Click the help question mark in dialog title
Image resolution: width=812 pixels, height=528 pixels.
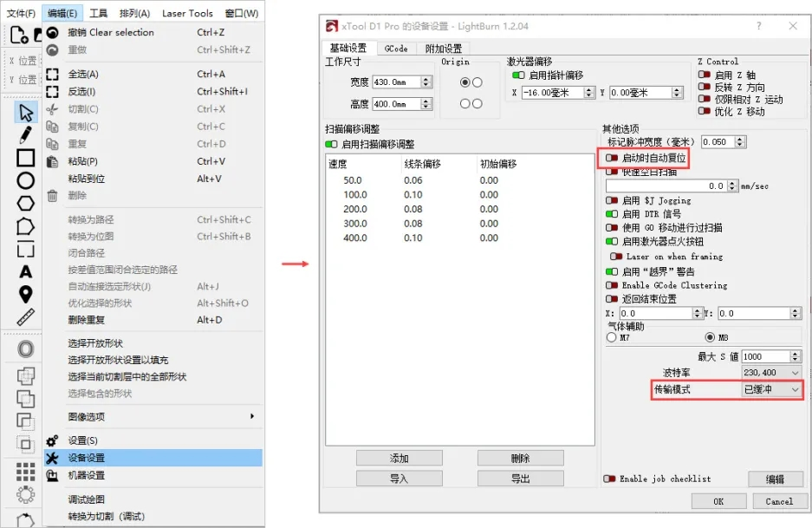(x=758, y=25)
